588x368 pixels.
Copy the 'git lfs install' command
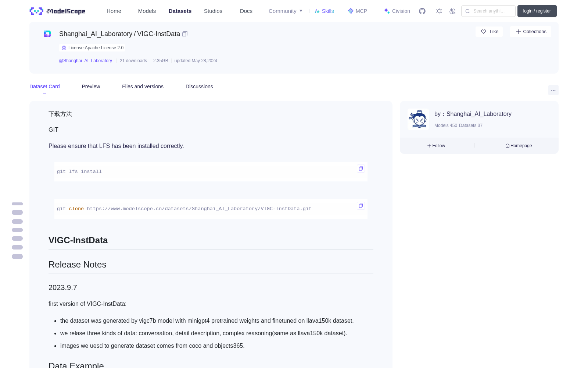361,169
